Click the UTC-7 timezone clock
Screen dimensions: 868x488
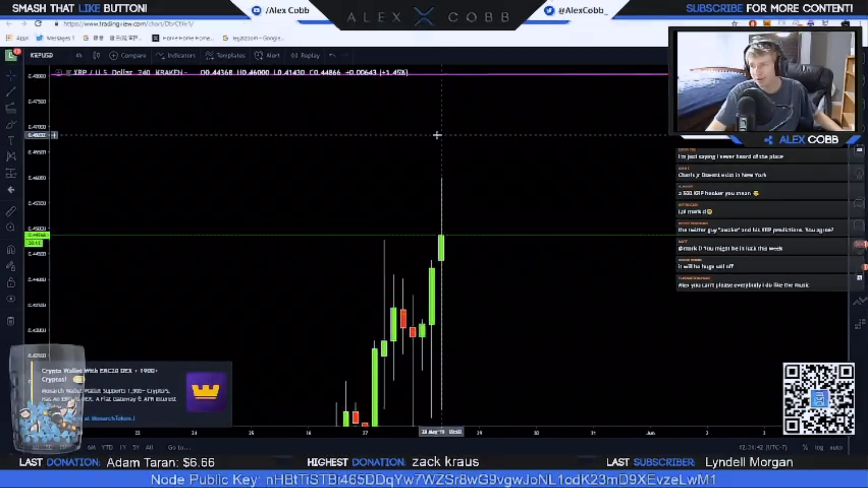click(x=763, y=447)
